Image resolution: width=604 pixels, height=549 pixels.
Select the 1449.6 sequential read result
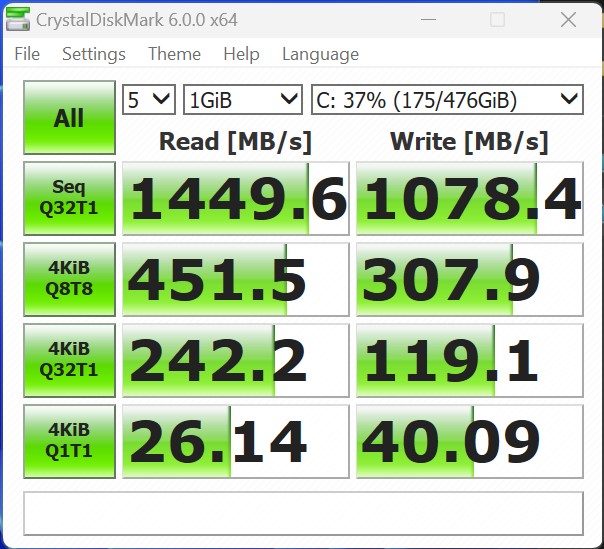[x=236, y=198]
